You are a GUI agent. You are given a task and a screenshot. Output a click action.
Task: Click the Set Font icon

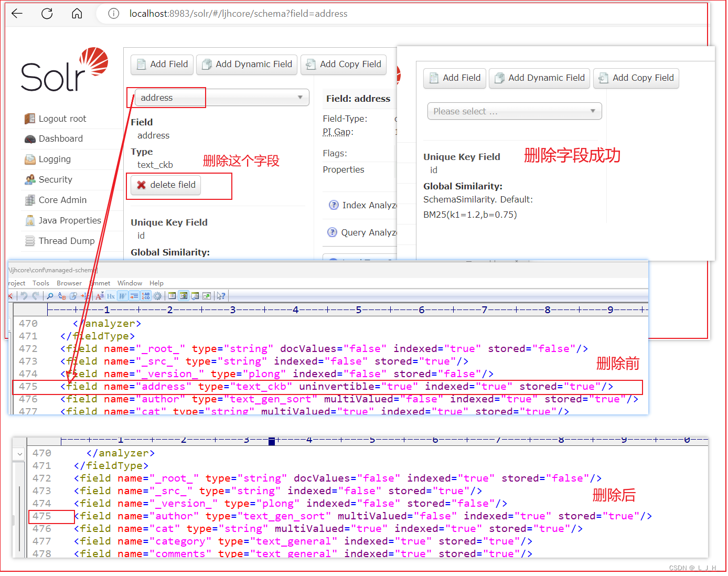pyautogui.click(x=100, y=296)
